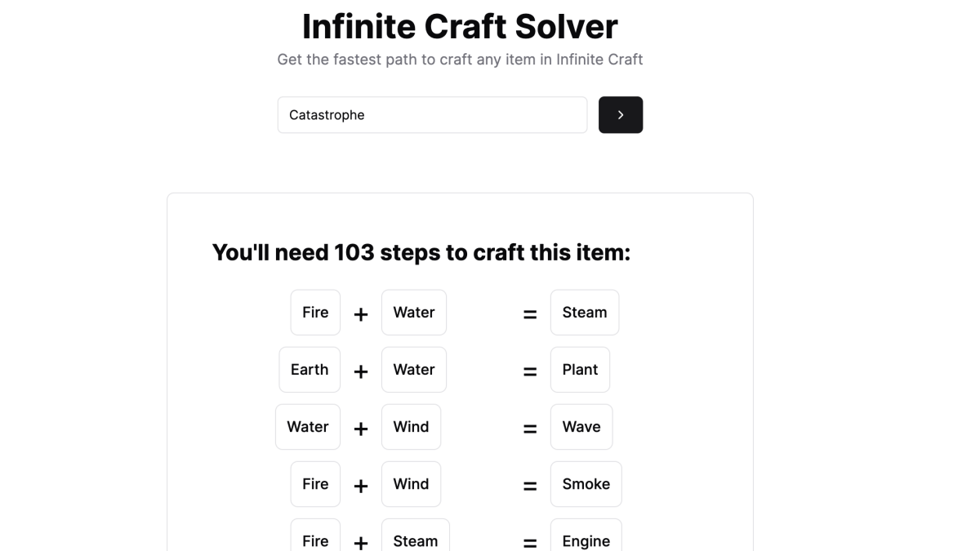The width and height of the screenshot is (980, 551).
Task: Click the Wind chip in the Smoke recipe
Action: tap(411, 484)
